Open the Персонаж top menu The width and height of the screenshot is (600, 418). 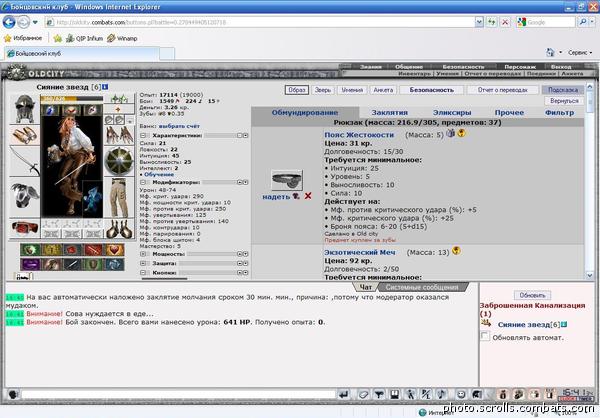point(520,67)
